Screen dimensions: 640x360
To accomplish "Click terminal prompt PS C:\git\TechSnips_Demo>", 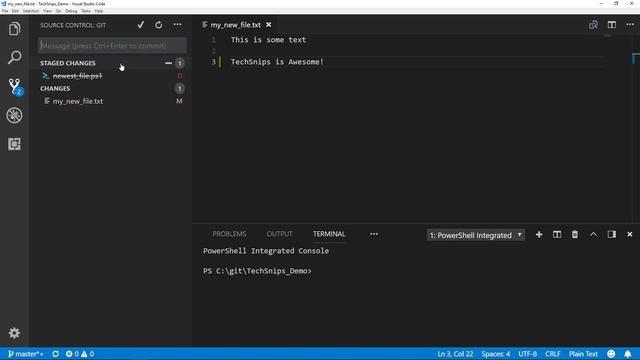I will (257, 271).
